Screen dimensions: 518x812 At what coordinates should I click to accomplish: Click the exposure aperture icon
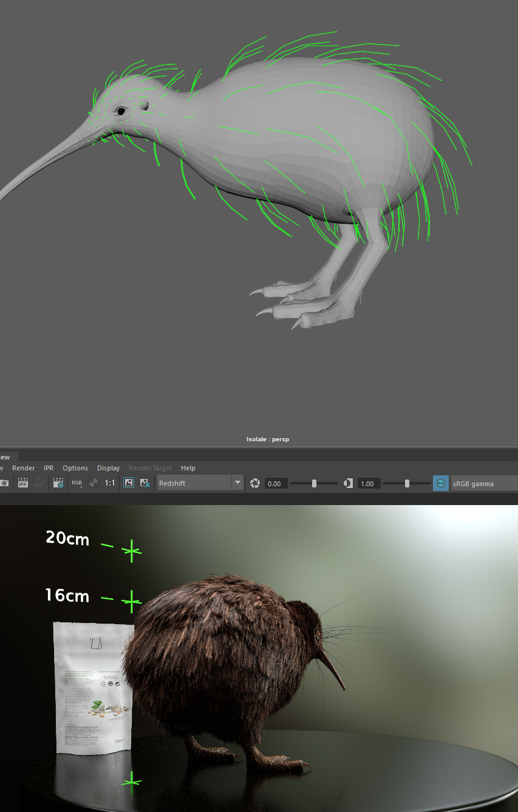(255, 483)
